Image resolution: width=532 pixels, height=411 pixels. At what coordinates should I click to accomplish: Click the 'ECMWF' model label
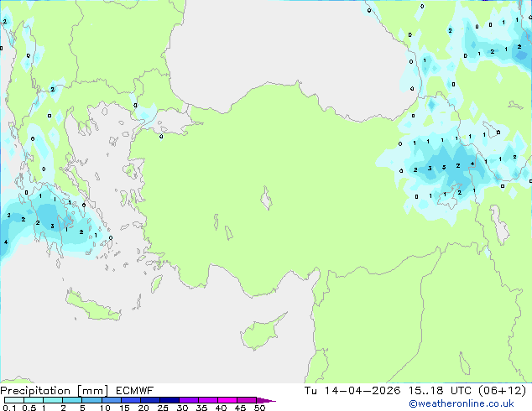coord(134,391)
